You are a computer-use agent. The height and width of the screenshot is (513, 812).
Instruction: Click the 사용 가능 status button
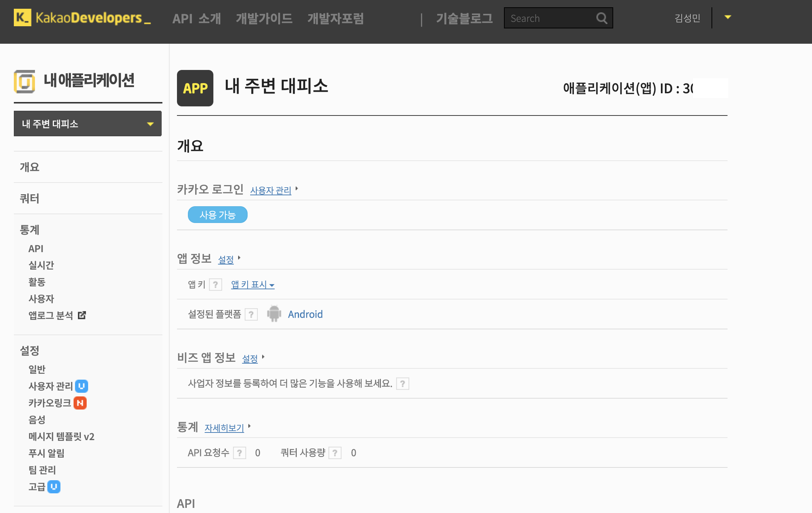click(x=217, y=215)
